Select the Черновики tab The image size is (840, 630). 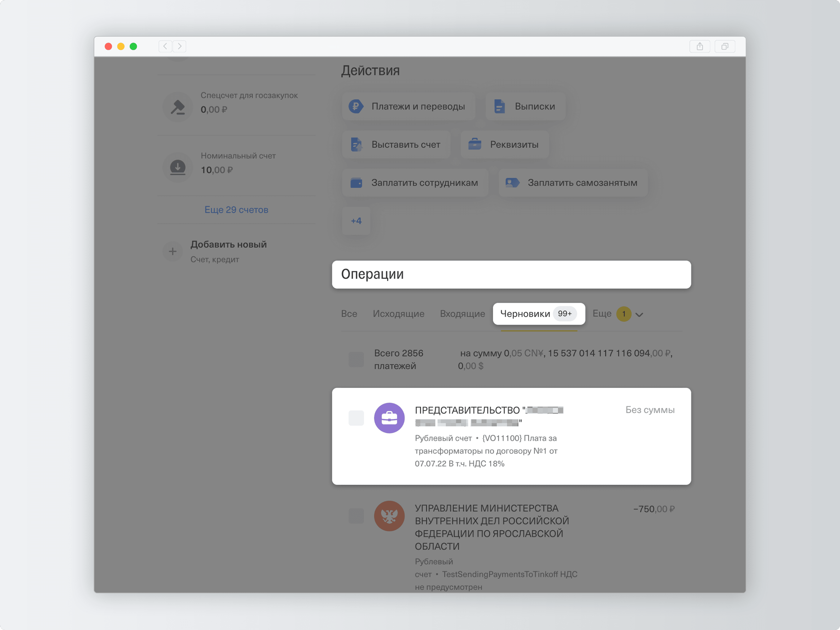point(539,314)
